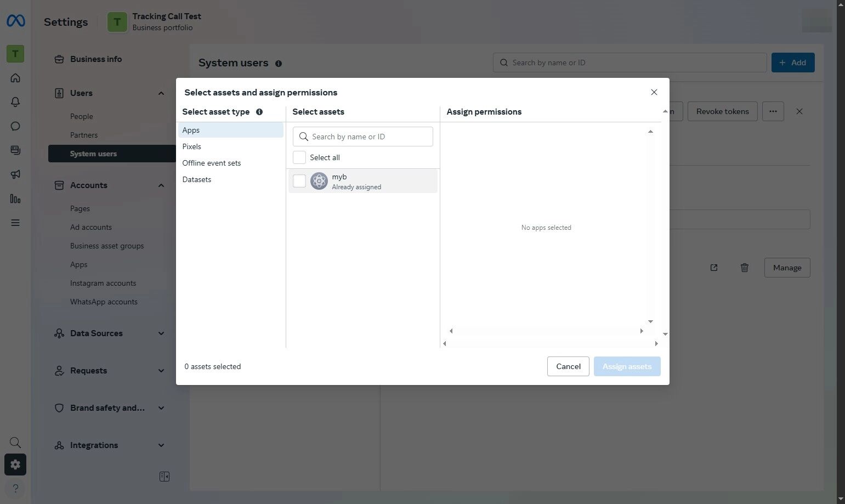The height and width of the screenshot is (504, 845).
Task: Click info icon next to System users
Action: (x=279, y=64)
